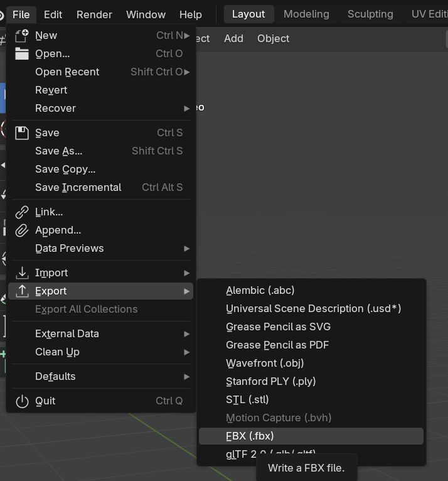Choose New from the File menu

click(x=101, y=36)
